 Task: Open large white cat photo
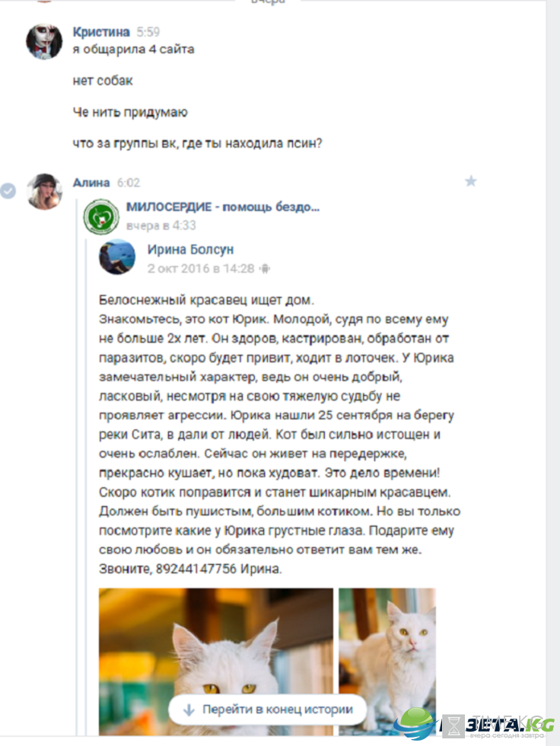pyautogui.click(x=216, y=662)
